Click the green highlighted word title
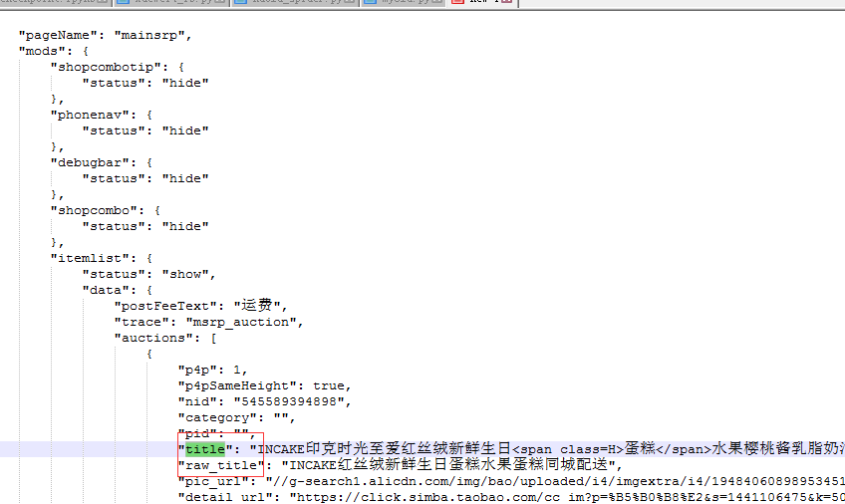 (205, 449)
